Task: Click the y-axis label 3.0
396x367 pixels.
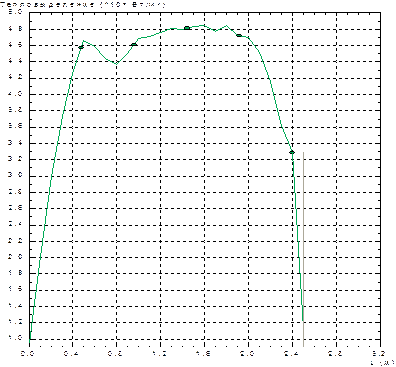Action: [15, 175]
